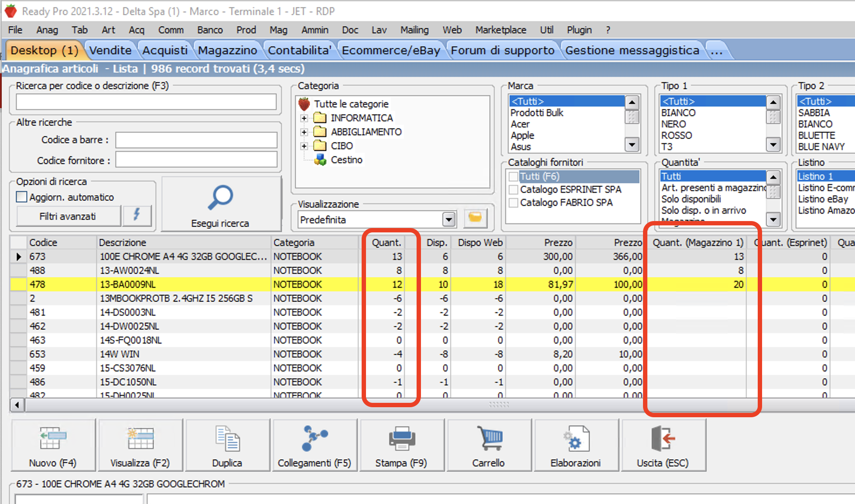Select ROSSO in Tipo 1 list

[677, 136]
